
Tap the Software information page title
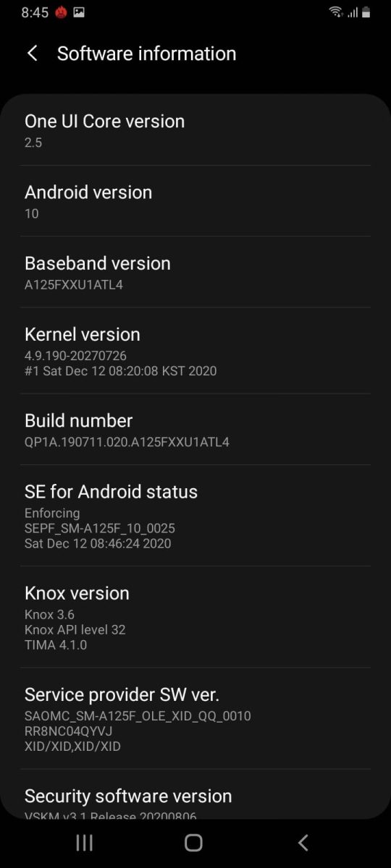click(x=146, y=54)
